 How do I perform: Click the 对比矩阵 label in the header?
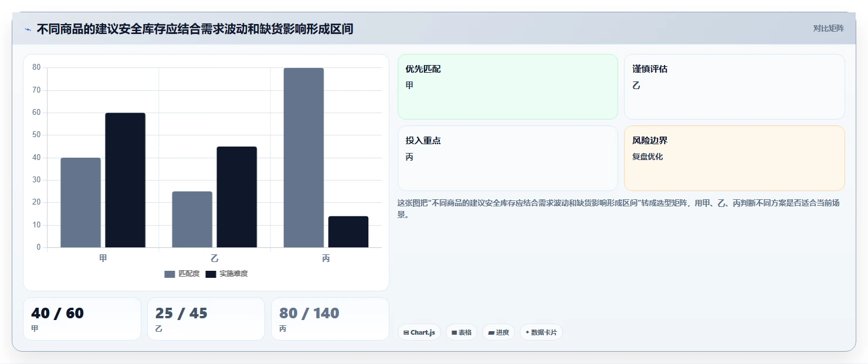pos(828,29)
